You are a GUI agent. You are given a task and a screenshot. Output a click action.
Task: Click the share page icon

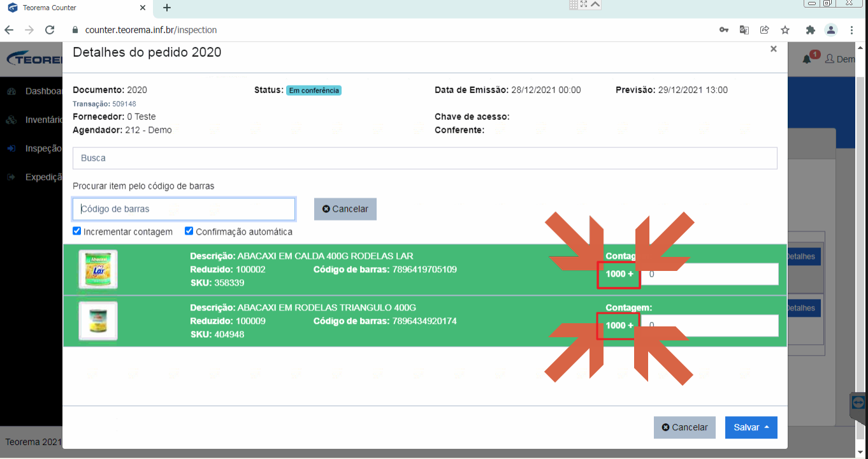tap(764, 30)
